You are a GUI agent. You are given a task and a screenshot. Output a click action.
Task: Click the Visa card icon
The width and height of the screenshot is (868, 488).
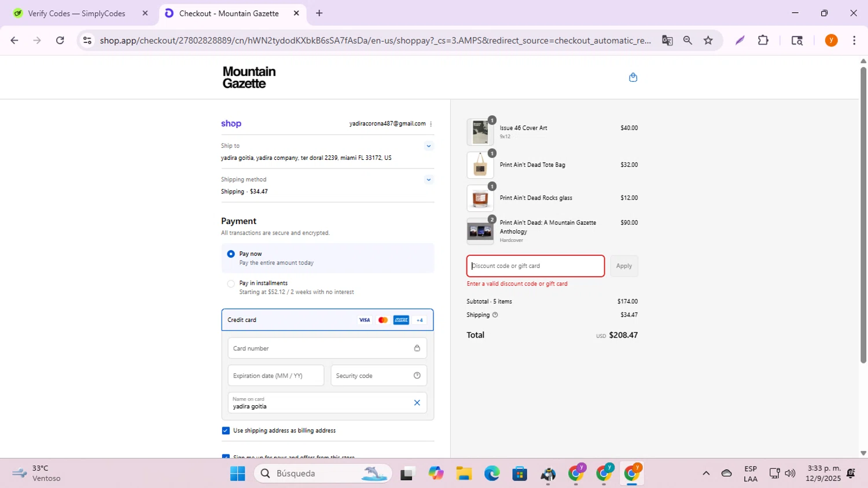click(365, 320)
